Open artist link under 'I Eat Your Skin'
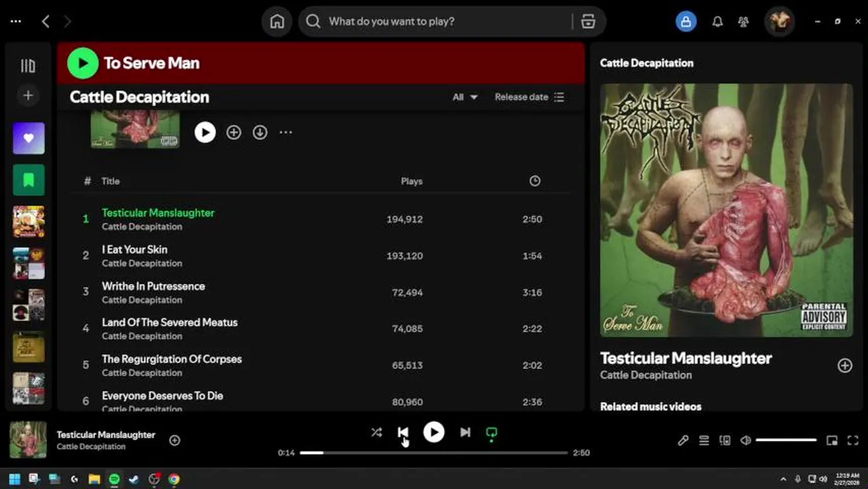 point(142,264)
